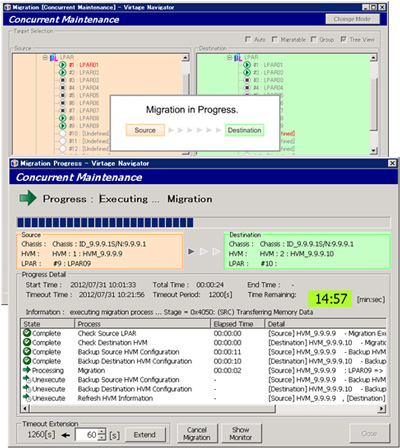Click the Destination button in Migration in Progress box

click(x=244, y=130)
